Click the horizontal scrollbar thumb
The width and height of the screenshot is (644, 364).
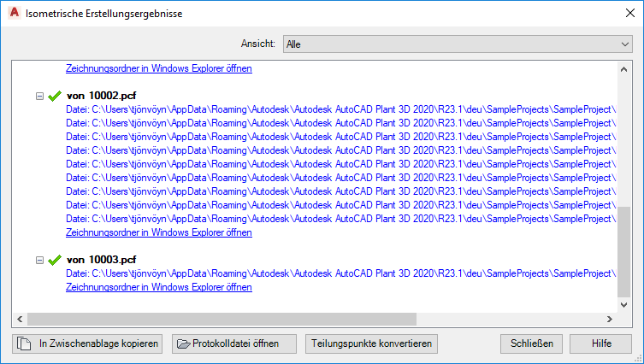click(x=222, y=319)
